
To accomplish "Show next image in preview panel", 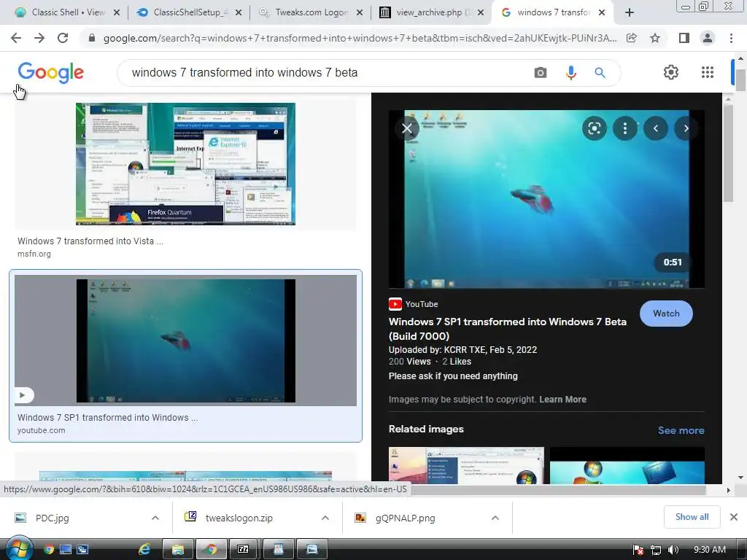I will (686, 128).
